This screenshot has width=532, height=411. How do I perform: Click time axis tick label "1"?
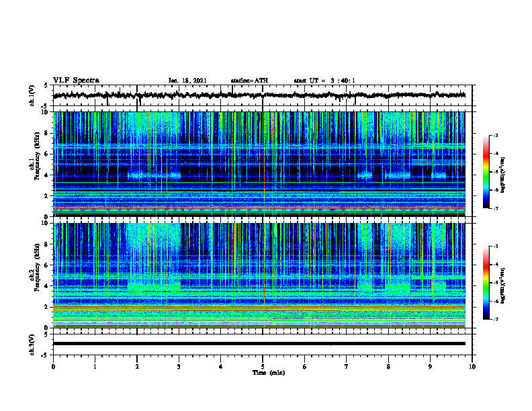point(95,367)
